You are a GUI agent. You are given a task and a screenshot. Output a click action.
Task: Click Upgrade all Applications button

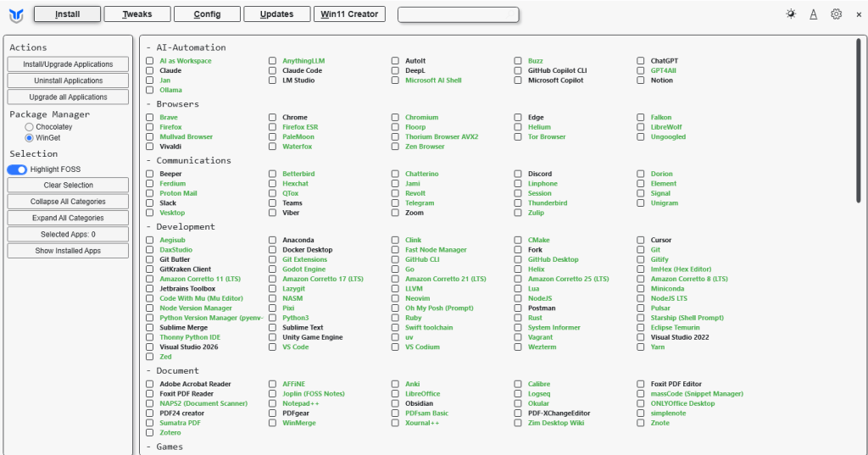pyautogui.click(x=68, y=97)
